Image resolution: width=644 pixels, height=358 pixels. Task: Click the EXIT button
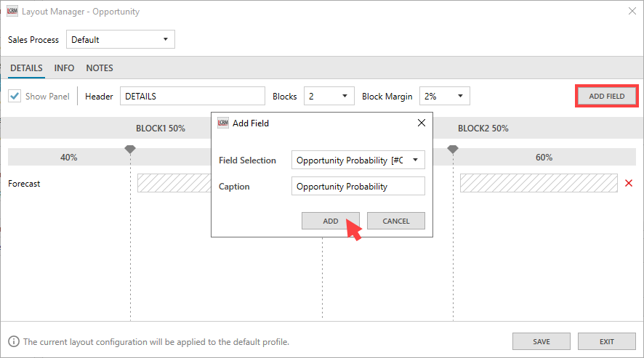(607, 341)
